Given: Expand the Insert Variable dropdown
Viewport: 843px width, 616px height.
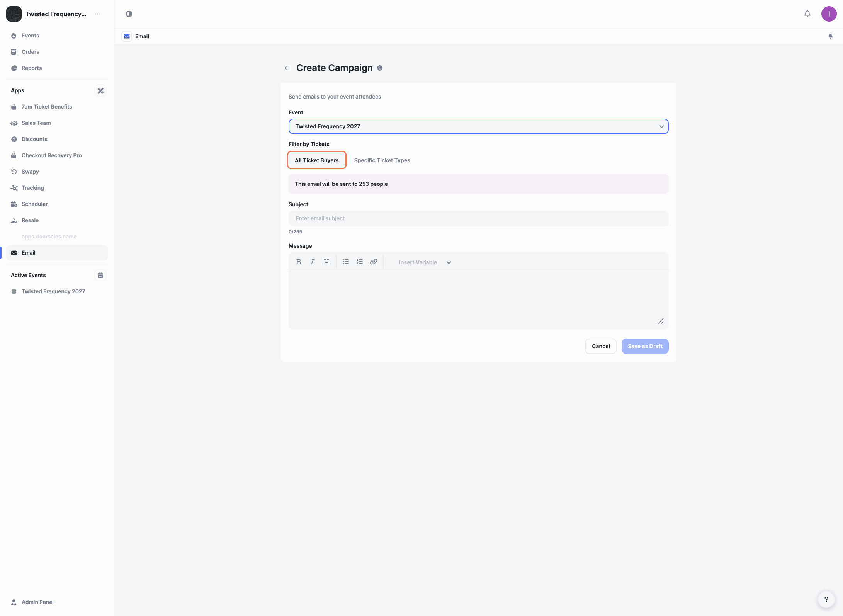Looking at the screenshot, I should click(425, 262).
